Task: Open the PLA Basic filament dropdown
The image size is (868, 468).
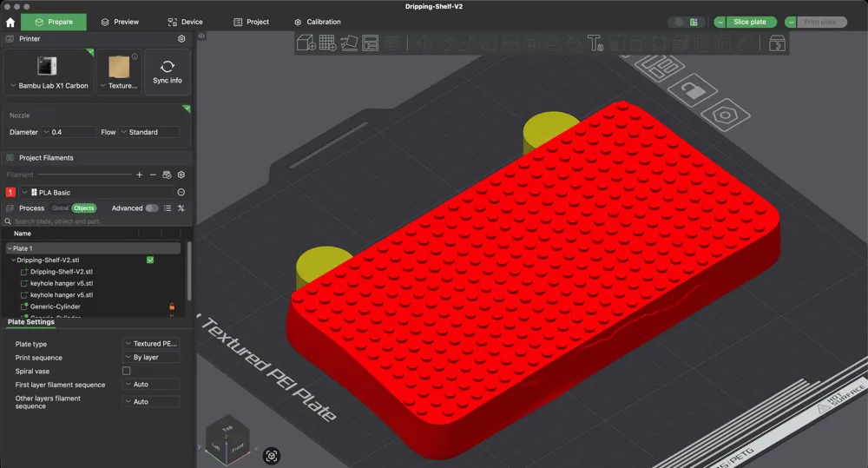Action: point(96,192)
